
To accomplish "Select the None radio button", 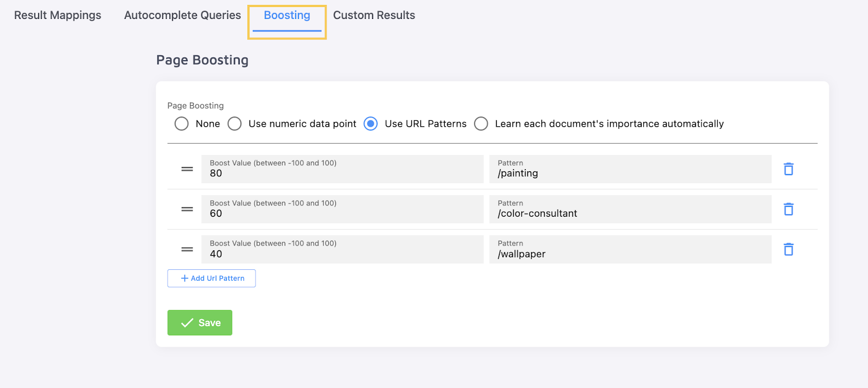I will click(182, 124).
